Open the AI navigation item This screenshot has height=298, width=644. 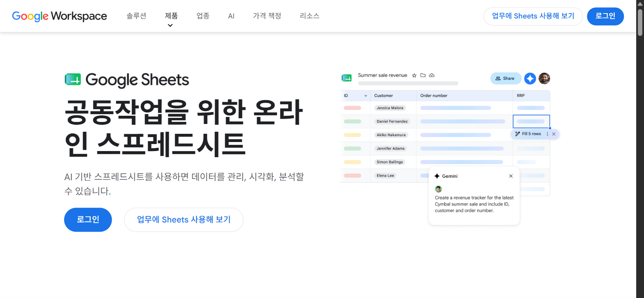(231, 16)
